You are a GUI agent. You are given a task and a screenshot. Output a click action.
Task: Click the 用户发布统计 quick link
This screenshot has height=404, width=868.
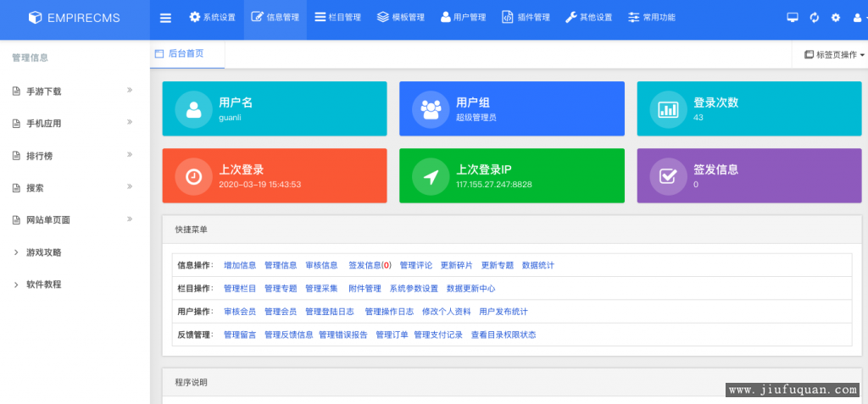(504, 312)
